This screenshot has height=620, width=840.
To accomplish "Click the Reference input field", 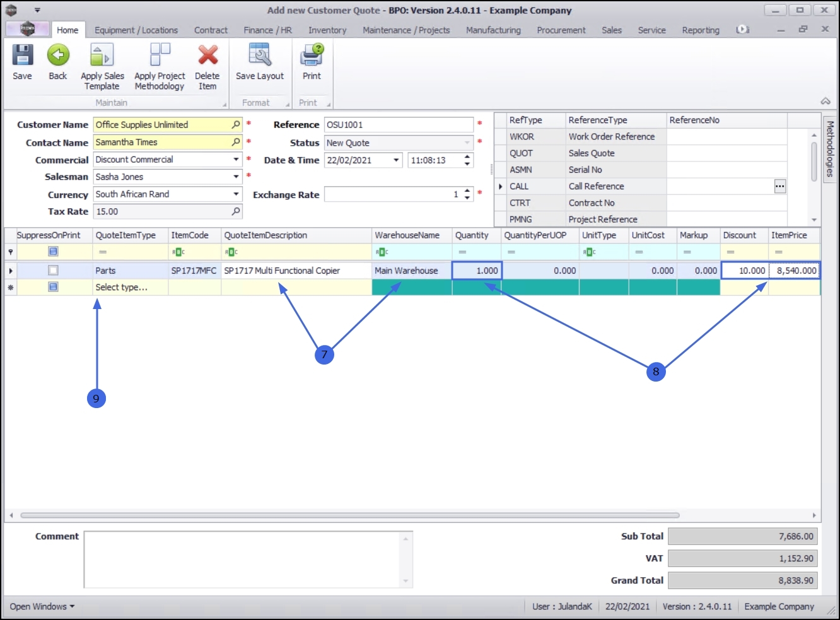I will [399, 125].
